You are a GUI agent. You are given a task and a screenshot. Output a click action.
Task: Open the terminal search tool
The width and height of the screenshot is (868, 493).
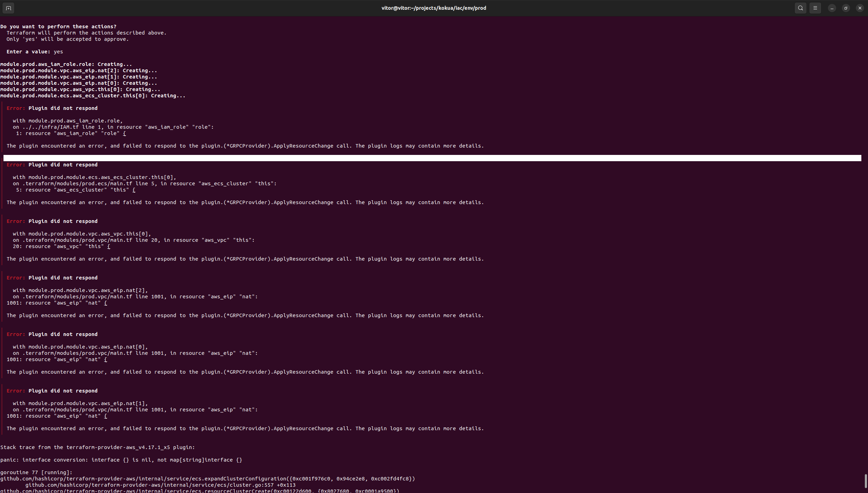800,8
